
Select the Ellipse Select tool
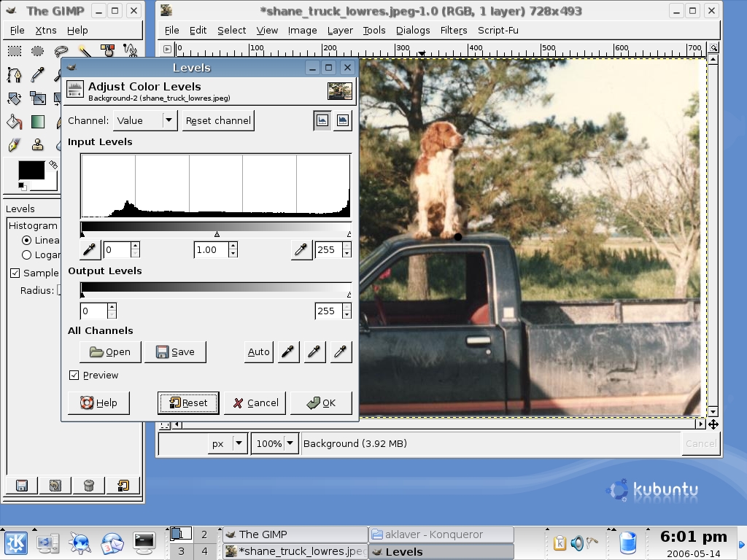point(37,50)
